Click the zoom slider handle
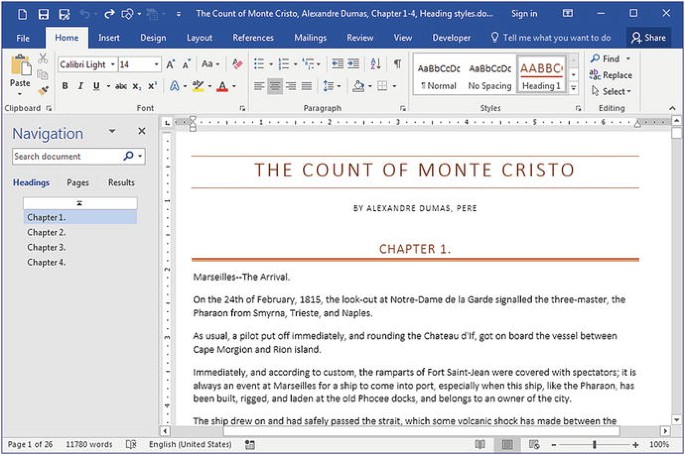This screenshot has width=685, height=455. [x=594, y=445]
